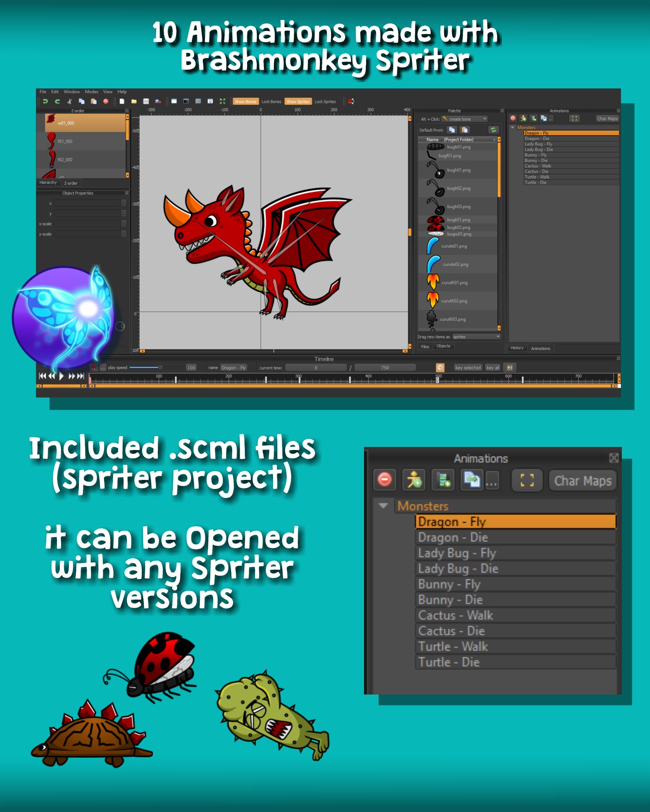
Task: Click the new animation icon in the enlarged Animations panel
Action: (443, 480)
